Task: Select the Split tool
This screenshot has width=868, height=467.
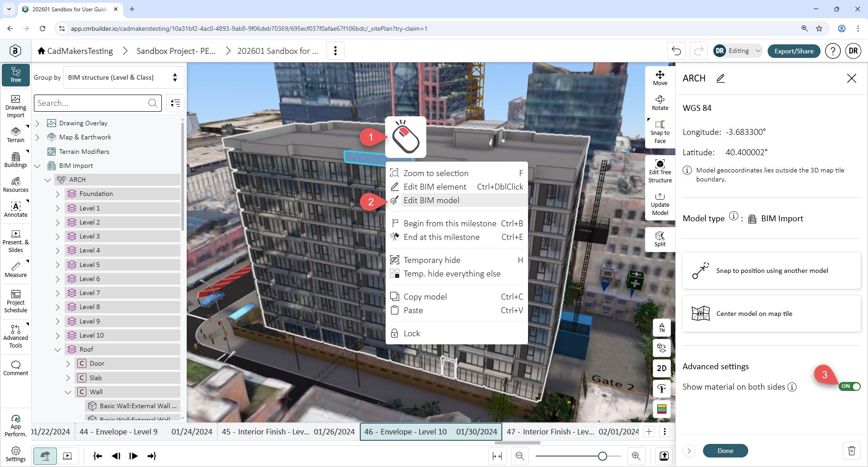Action: coord(660,239)
